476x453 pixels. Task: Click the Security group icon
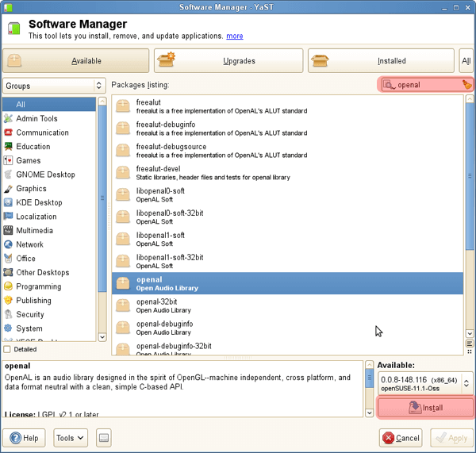(x=8, y=314)
